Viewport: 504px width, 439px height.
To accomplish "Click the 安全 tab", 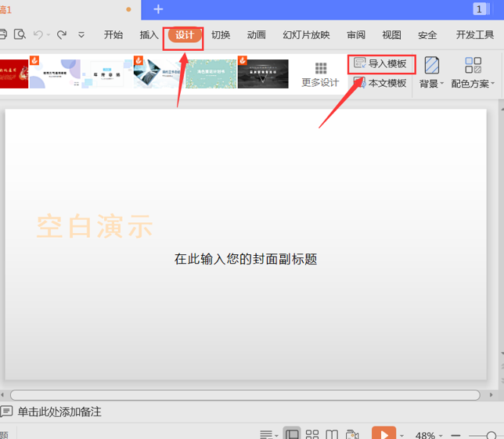I will pyautogui.click(x=427, y=34).
